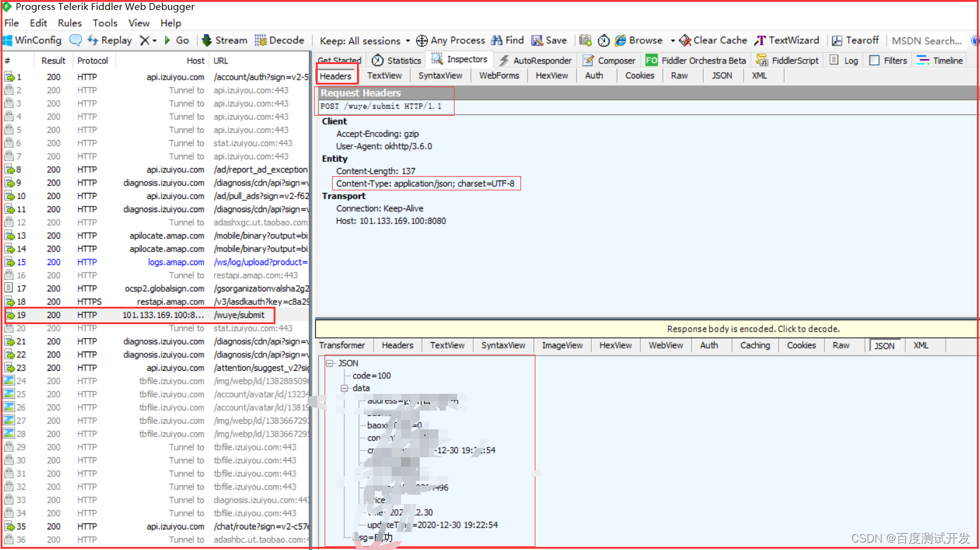This screenshot has width=980, height=550.
Task: Sort sessions by Protocol column header
Action: pyautogui.click(x=93, y=61)
